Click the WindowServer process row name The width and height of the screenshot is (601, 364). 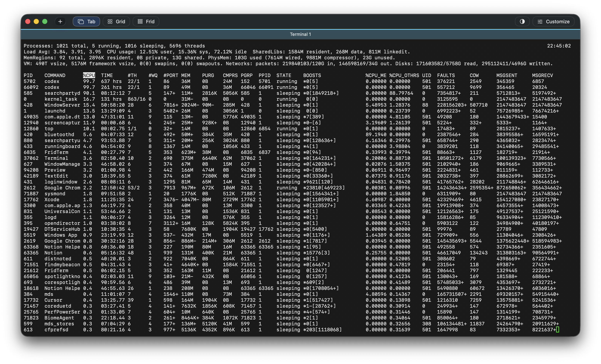[x=62, y=105]
